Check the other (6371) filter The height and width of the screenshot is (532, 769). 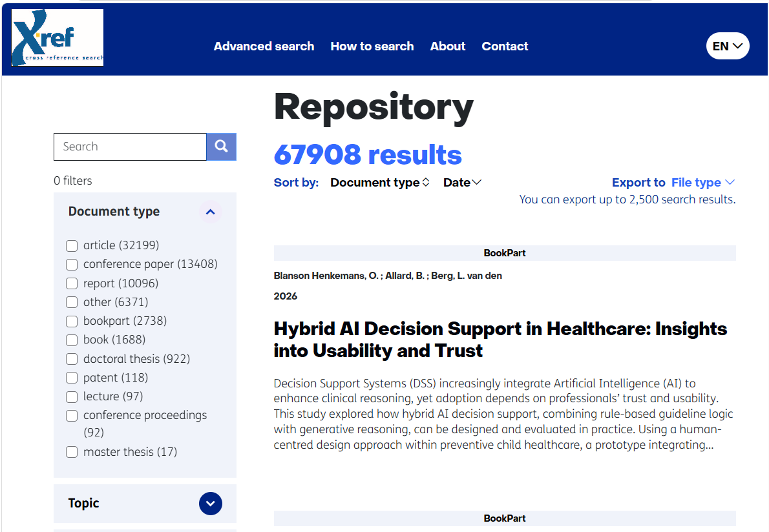point(72,302)
